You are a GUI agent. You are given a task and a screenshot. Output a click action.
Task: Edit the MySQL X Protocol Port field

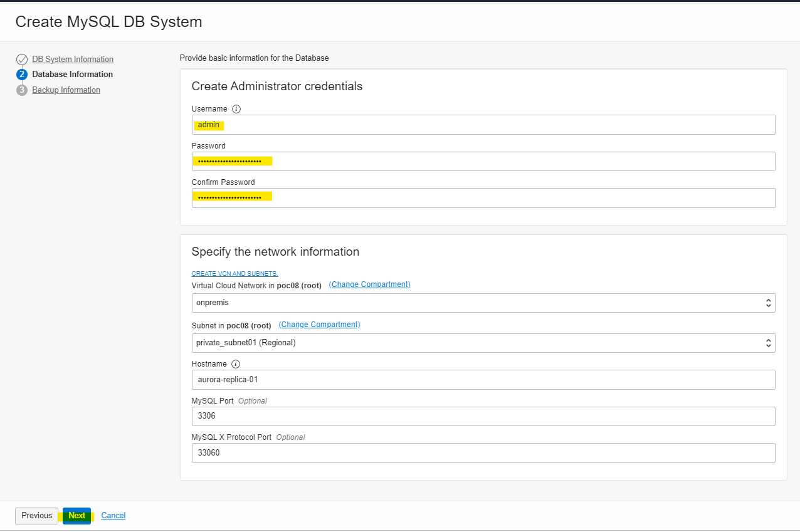tap(483, 453)
